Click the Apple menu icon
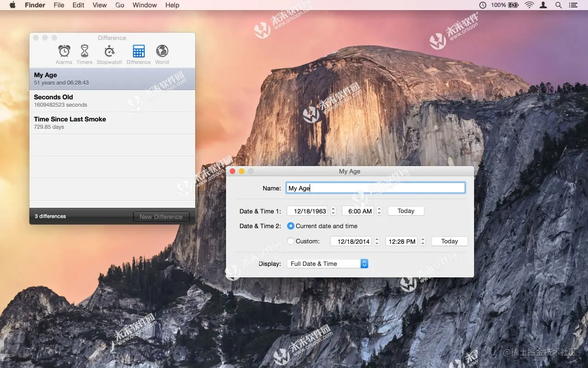 12,5
